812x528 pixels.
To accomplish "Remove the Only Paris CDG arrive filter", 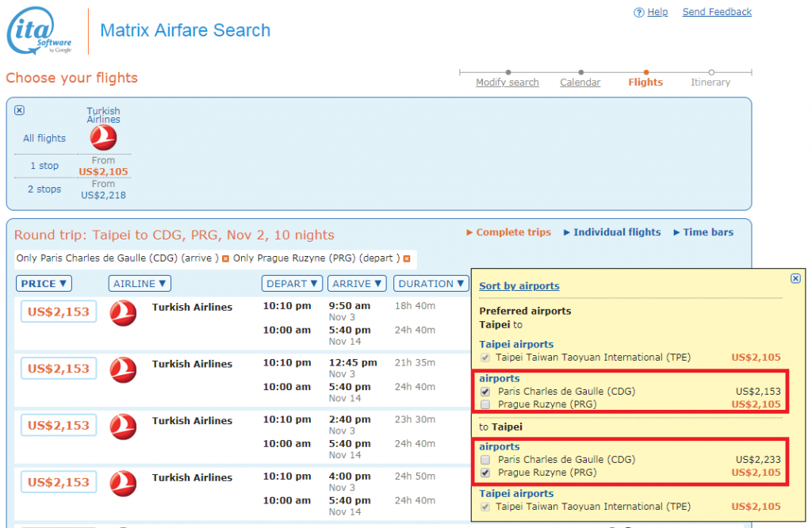I will (225, 258).
